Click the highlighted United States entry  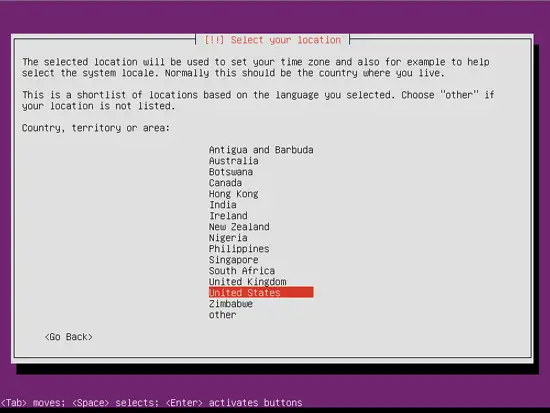[261, 292]
